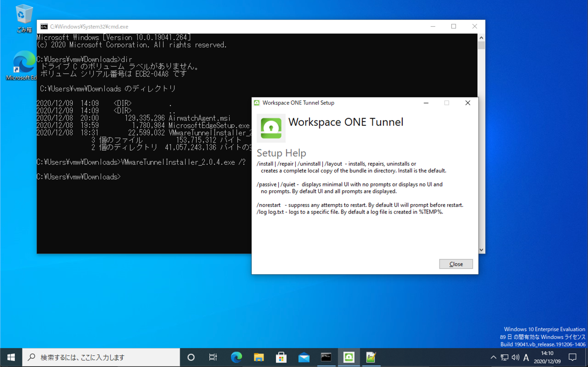Click the cmd.exe title bar icon
Image resolution: width=588 pixels, height=367 pixels.
[x=44, y=27]
